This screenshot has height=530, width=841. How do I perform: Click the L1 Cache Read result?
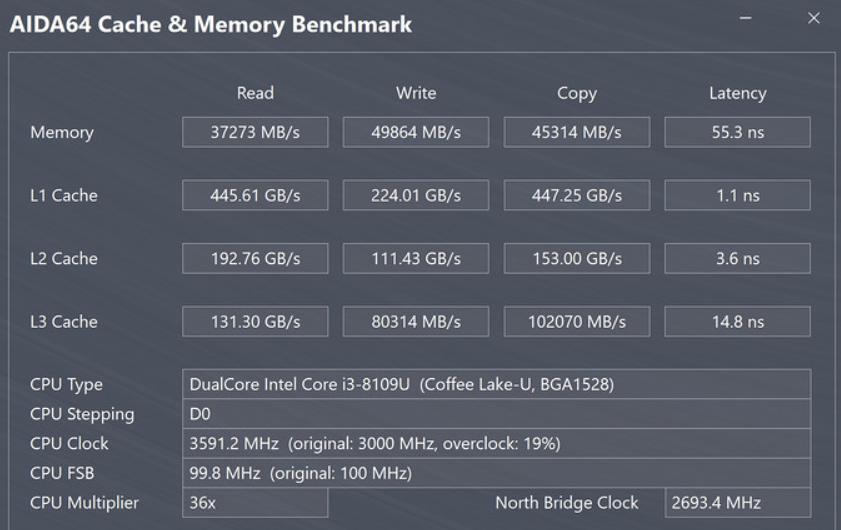[255, 195]
